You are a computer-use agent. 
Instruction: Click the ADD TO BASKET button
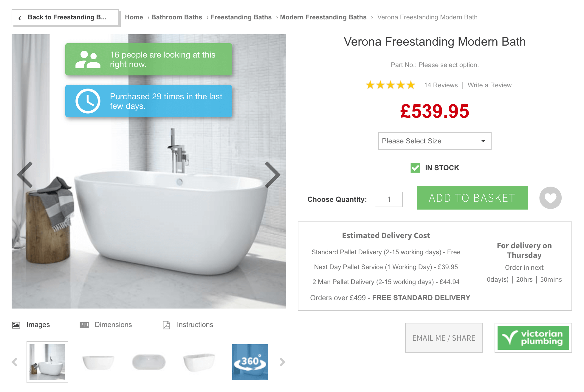click(472, 198)
